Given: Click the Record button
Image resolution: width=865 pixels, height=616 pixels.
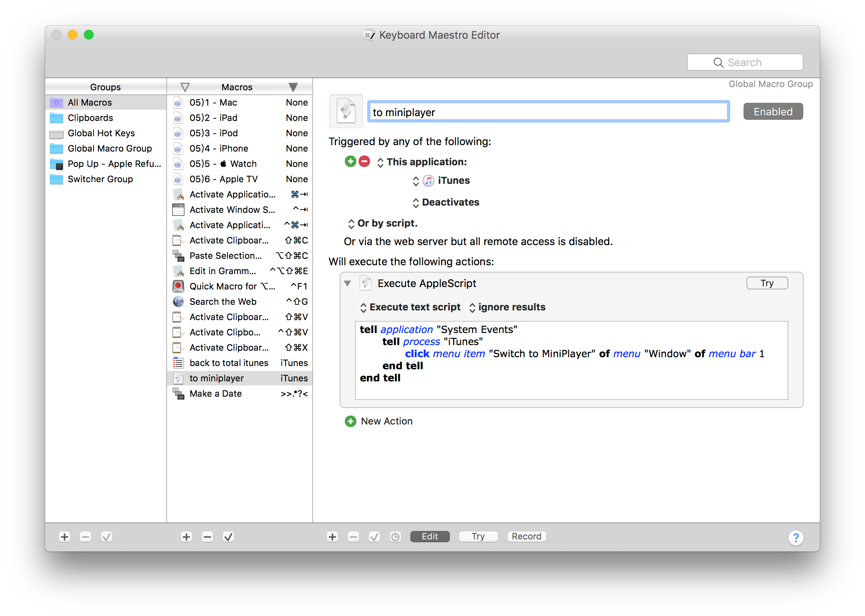Looking at the screenshot, I should pos(527,536).
